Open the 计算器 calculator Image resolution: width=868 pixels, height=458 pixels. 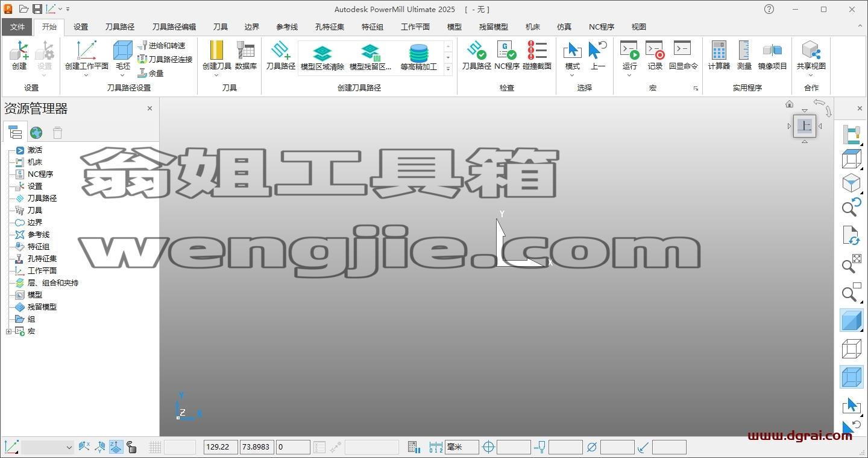tap(719, 55)
